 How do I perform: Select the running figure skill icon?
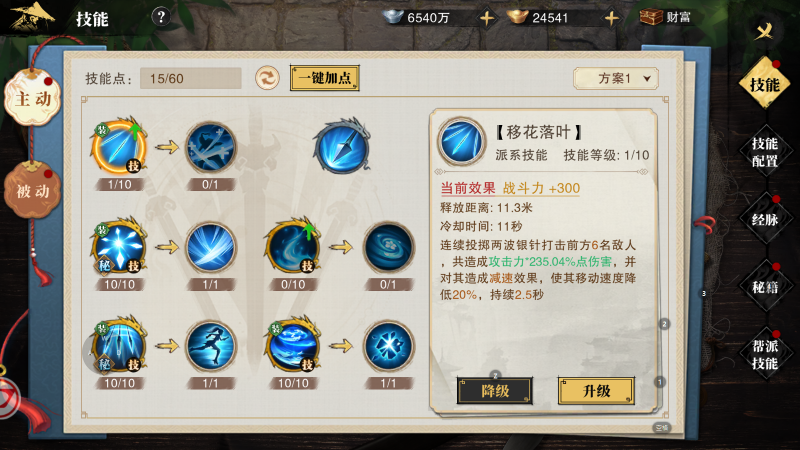click(x=211, y=346)
